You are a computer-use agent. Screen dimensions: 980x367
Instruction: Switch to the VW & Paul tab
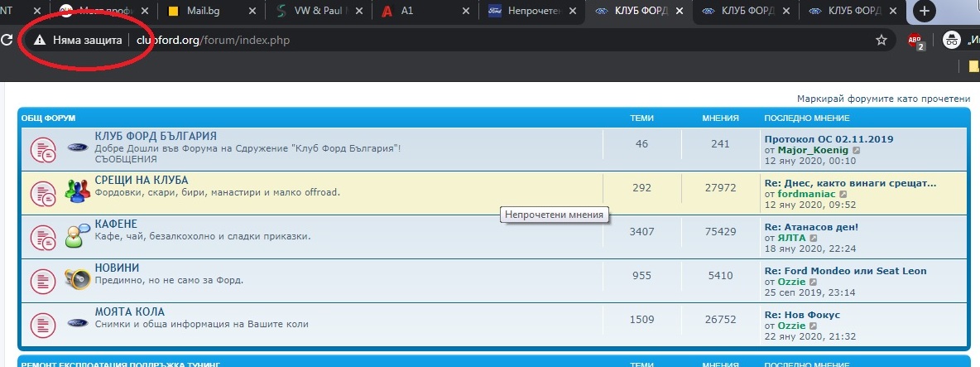click(x=319, y=12)
